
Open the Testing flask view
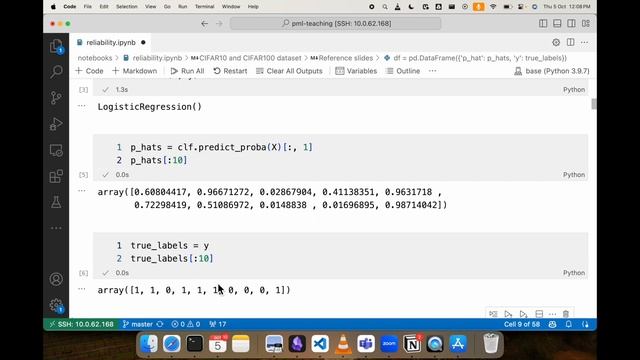[x=56, y=202]
